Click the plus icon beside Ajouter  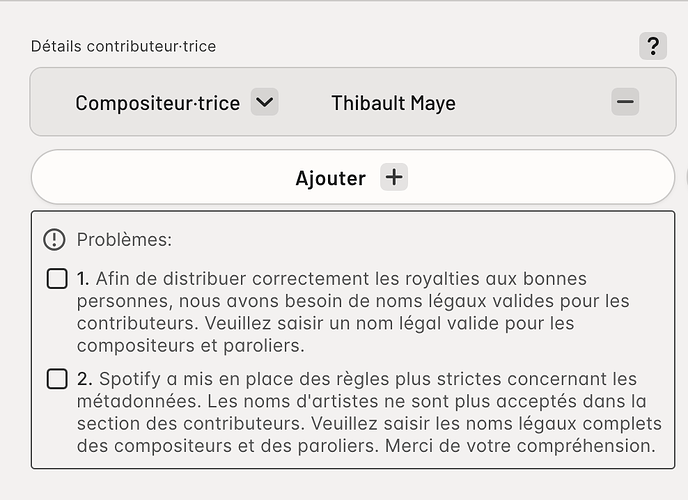[394, 177]
